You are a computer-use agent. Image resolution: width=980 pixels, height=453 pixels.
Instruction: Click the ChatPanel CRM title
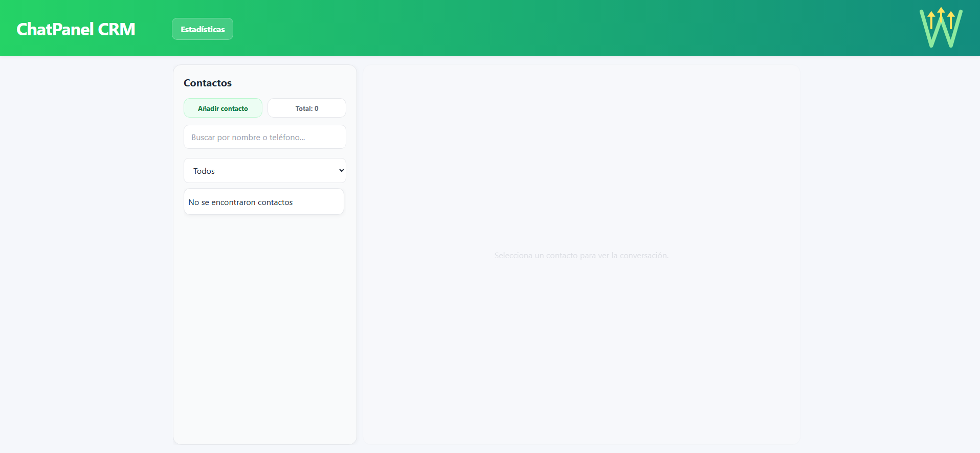tap(76, 29)
